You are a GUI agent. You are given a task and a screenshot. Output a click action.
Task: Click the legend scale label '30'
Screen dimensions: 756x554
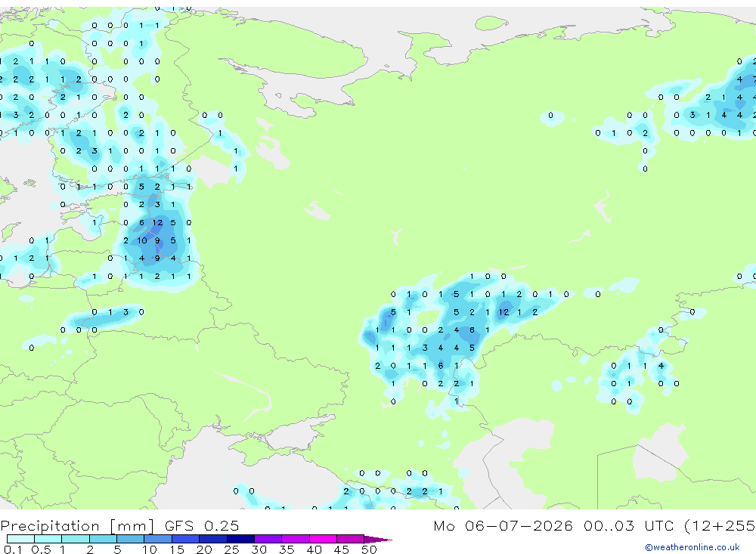(259, 549)
